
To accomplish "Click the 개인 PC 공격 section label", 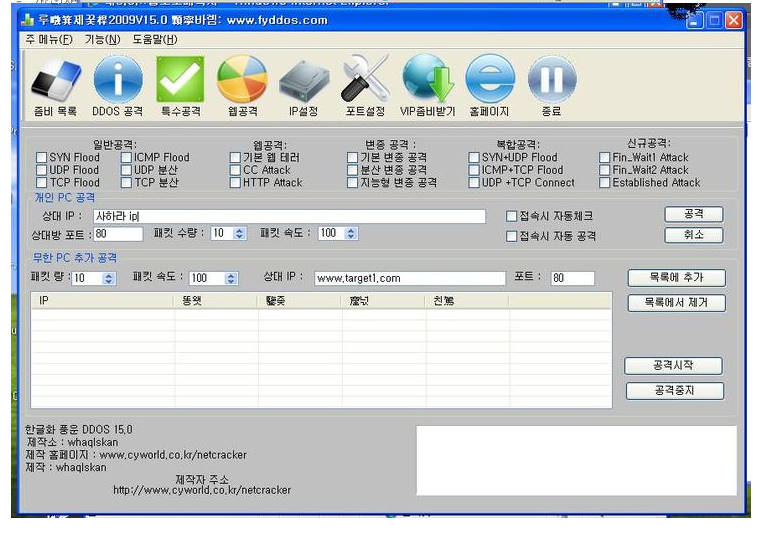I will click(x=65, y=198).
